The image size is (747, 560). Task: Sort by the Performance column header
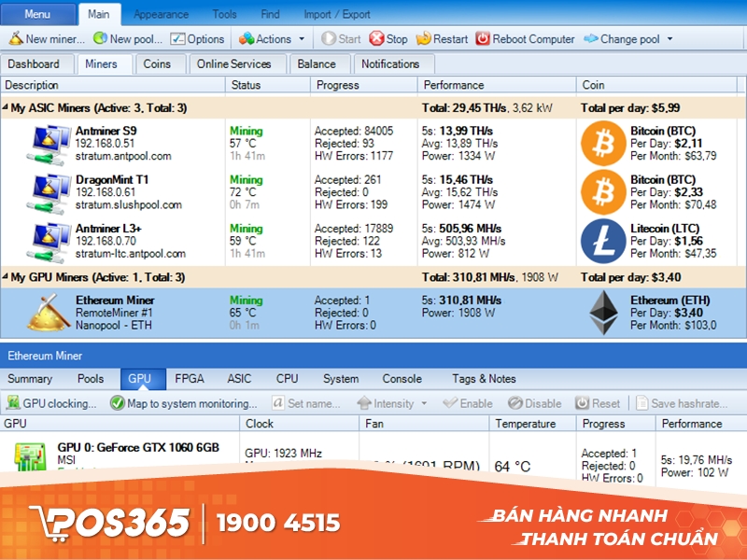click(497, 85)
